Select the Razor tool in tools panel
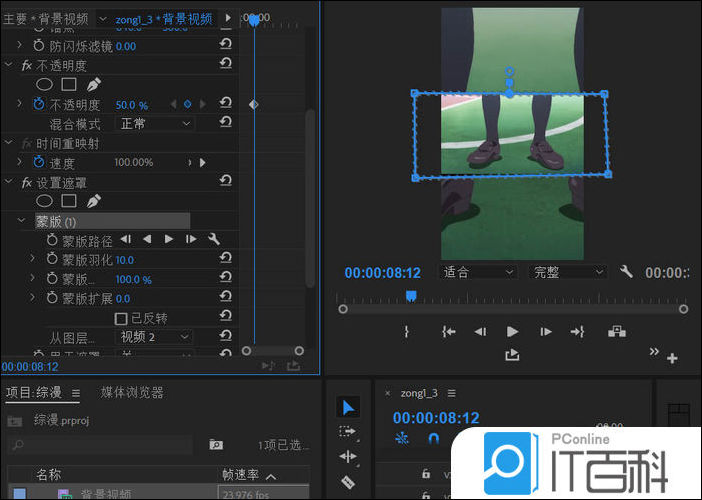Screen dimensions: 702x500 click(x=348, y=482)
